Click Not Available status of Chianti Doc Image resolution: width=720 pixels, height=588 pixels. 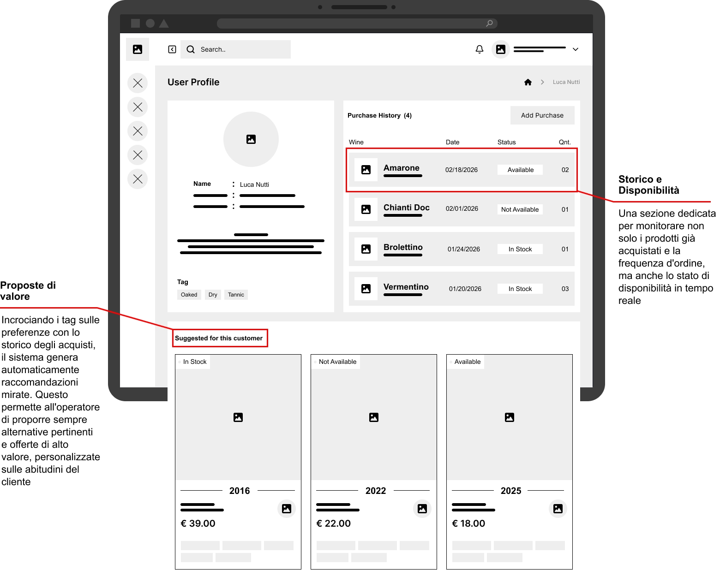[x=520, y=209]
